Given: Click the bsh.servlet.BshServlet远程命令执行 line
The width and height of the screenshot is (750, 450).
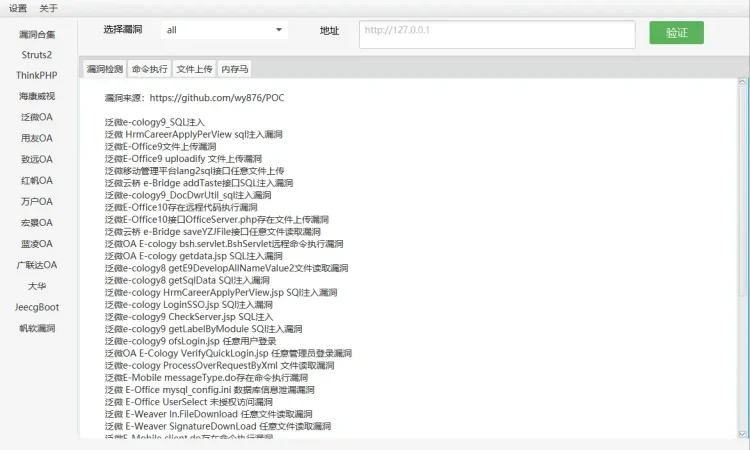Looking at the screenshot, I should [224, 244].
